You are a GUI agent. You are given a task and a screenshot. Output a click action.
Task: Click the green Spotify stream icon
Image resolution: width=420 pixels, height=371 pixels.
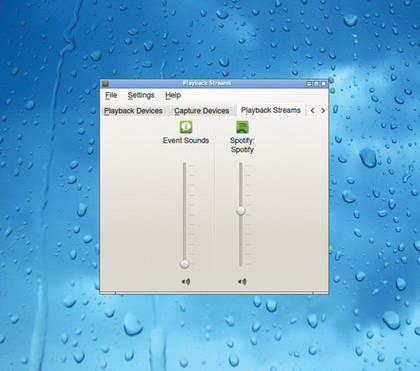tap(242, 127)
